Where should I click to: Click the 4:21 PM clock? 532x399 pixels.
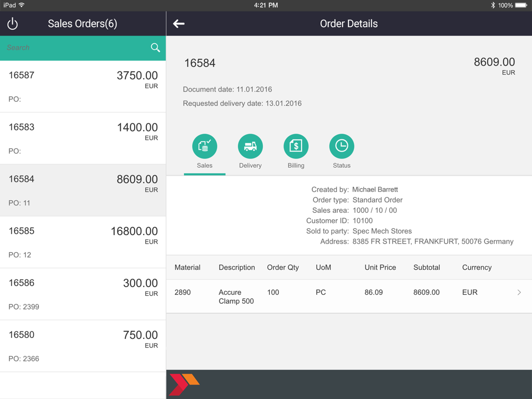point(266,5)
